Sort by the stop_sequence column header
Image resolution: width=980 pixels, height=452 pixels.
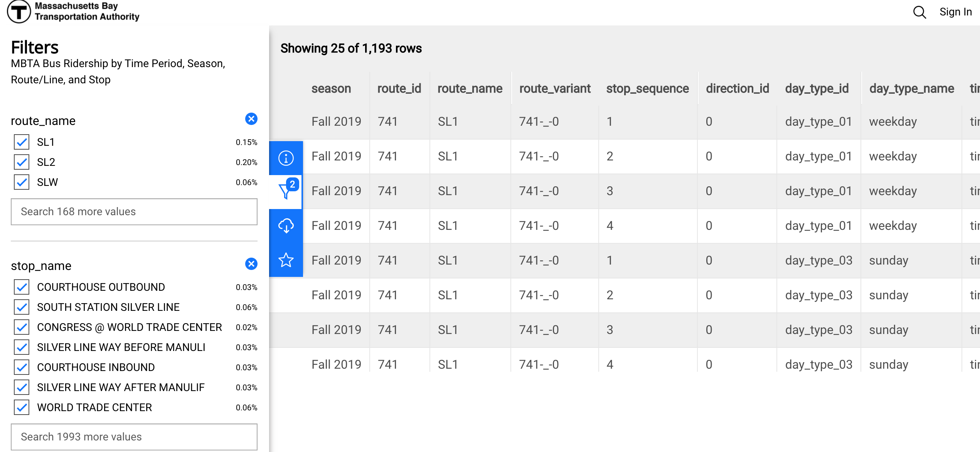(x=647, y=89)
